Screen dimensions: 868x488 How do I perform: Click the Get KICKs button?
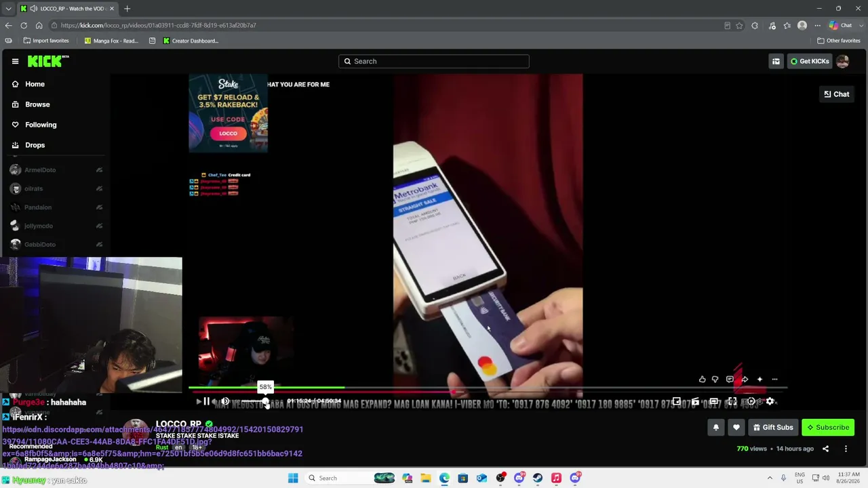810,61
